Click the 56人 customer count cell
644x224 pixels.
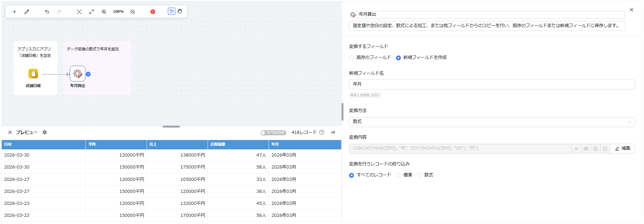261,215
